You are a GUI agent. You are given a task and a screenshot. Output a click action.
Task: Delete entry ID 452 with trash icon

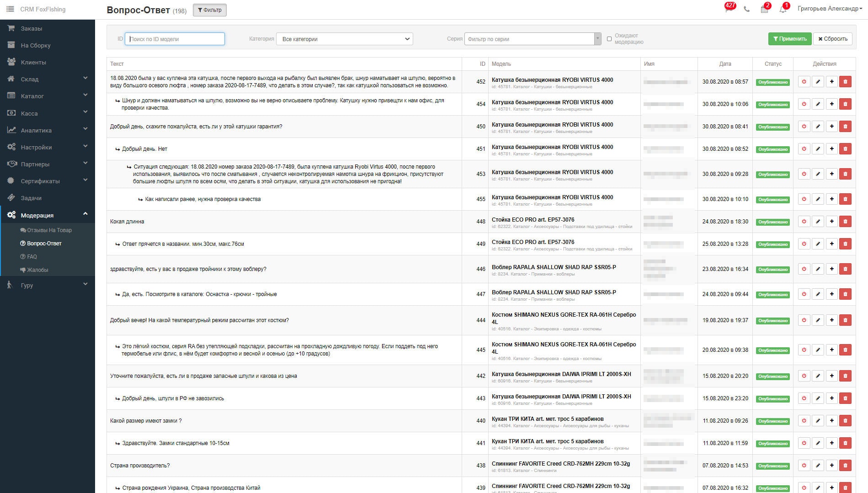(x=845, y=82)
